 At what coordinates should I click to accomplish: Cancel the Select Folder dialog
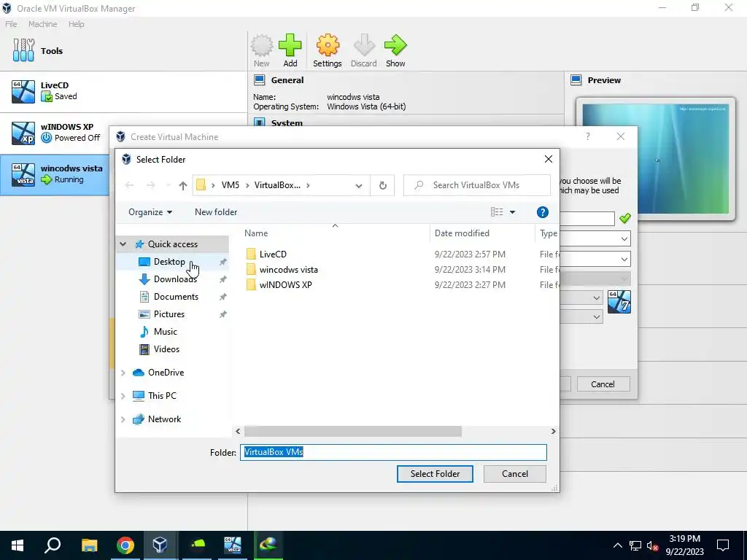[x=514, y=474]
